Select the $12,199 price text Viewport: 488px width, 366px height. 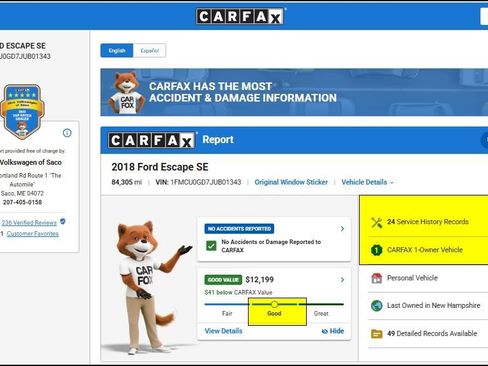259,279
